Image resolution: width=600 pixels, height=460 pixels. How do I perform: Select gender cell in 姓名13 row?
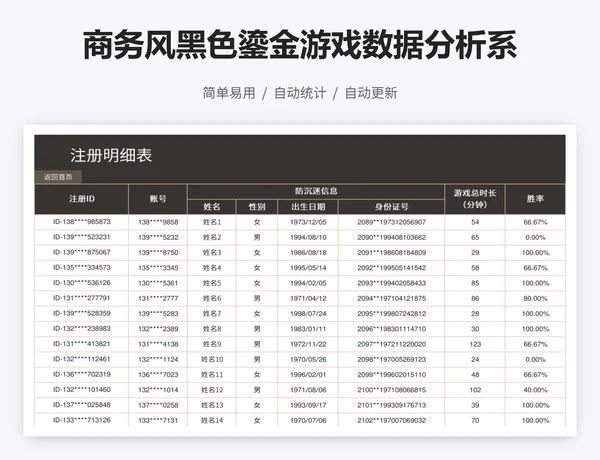tap(257, 405)
